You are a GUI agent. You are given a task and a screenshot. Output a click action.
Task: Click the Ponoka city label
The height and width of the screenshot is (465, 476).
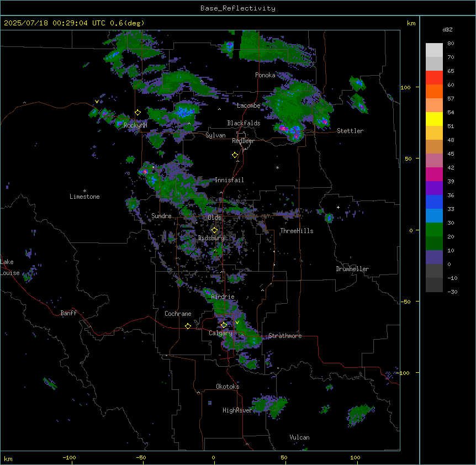pos(265,75)
